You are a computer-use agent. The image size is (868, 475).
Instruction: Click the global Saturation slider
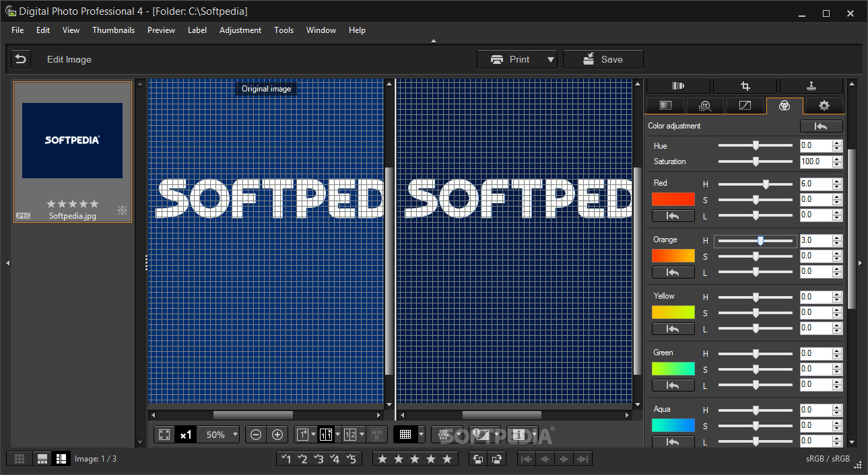point(756,161)
